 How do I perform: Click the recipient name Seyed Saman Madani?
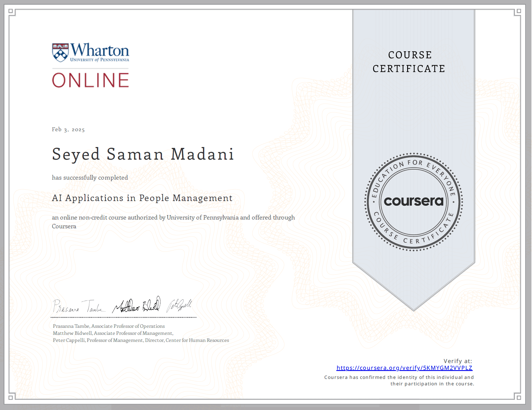143,154
